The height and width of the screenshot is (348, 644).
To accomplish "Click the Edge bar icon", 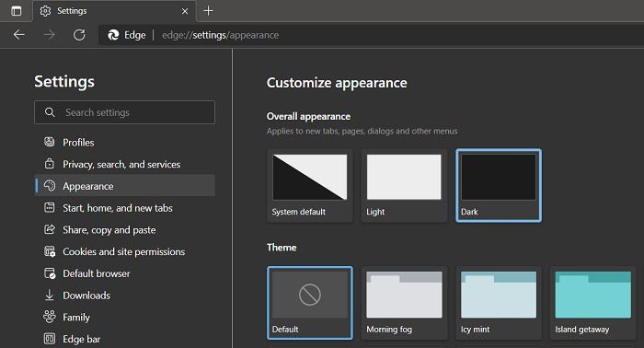I will tap(50, 339).
